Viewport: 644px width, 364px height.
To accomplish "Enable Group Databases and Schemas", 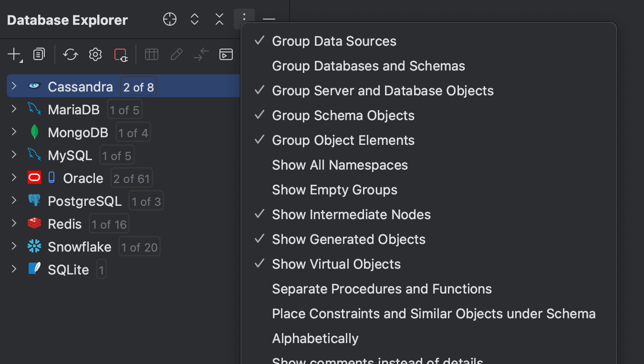I will point(368,66).
